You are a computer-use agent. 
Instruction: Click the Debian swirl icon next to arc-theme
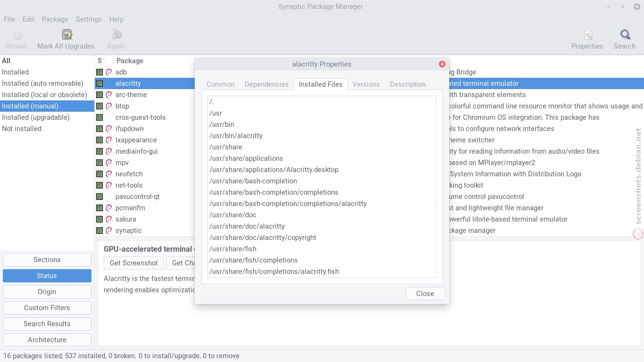109,95
